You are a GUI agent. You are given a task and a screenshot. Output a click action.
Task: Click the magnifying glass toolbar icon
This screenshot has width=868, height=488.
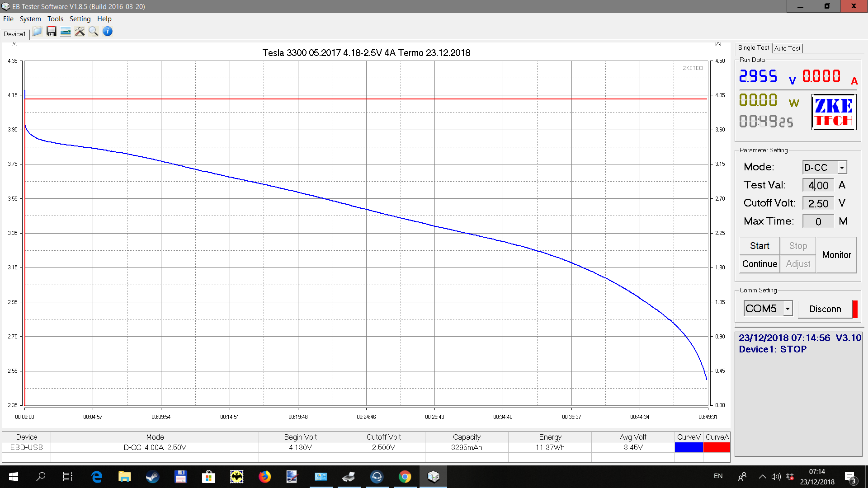coord(94,32)
